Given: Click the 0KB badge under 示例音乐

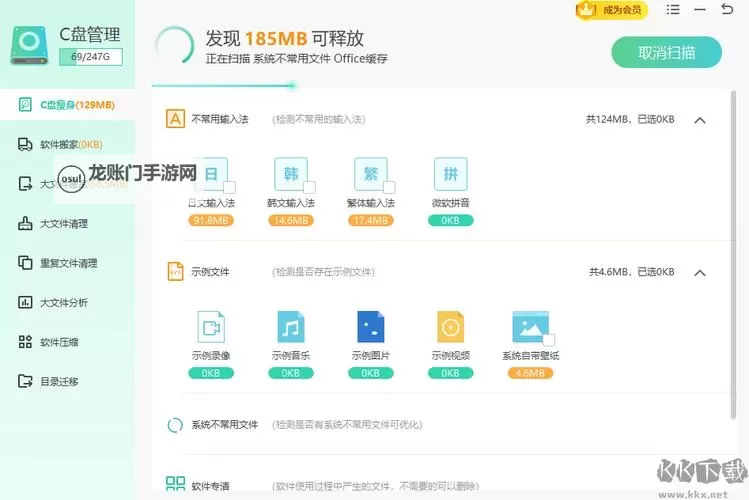Looking at the screenshot, I should (x=290, y=373).
